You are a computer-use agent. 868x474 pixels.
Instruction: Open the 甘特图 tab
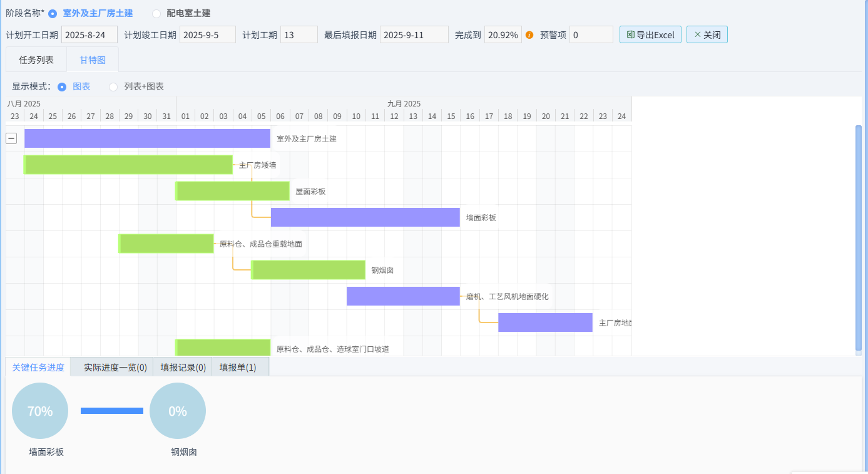coord(93,60)
